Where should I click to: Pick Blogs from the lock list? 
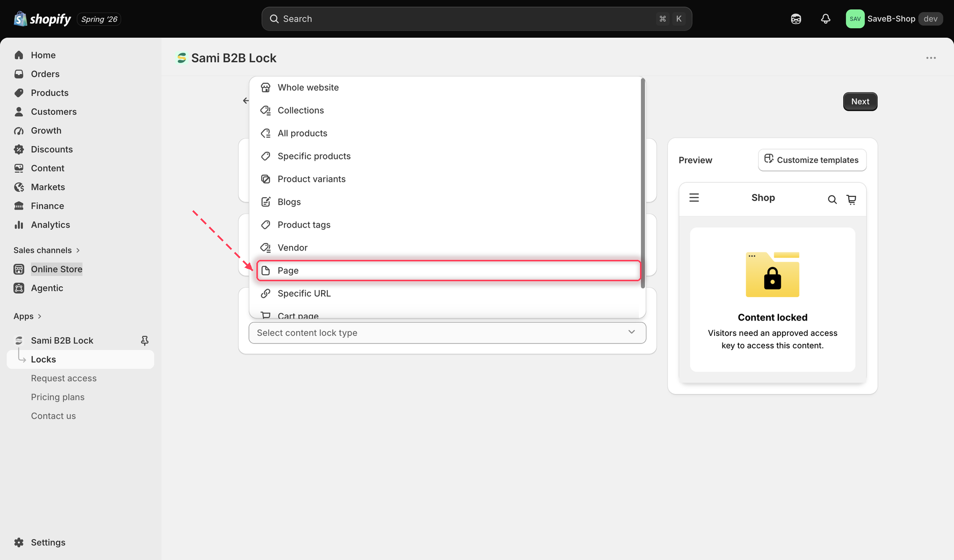coord(448,202)
